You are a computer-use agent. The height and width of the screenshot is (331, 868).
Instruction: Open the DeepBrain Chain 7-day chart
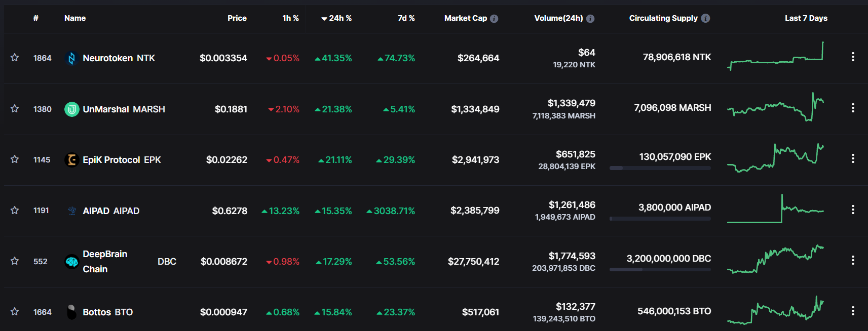pos(775,259)
